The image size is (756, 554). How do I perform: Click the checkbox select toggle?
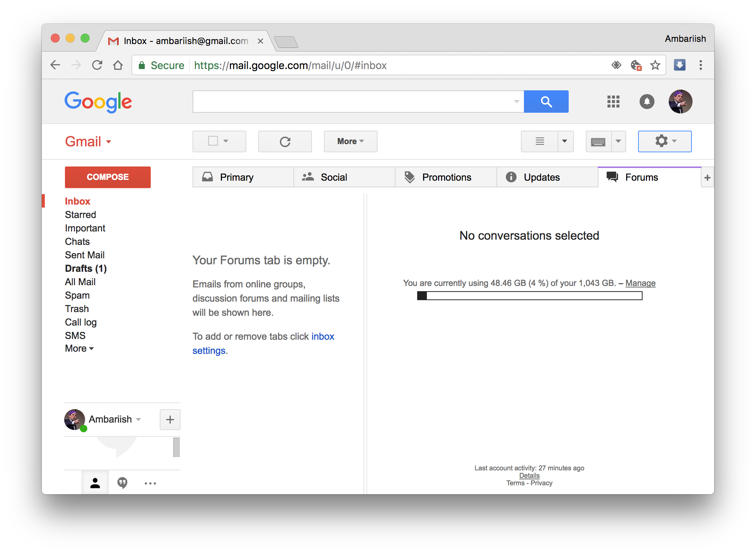(213, 141)
